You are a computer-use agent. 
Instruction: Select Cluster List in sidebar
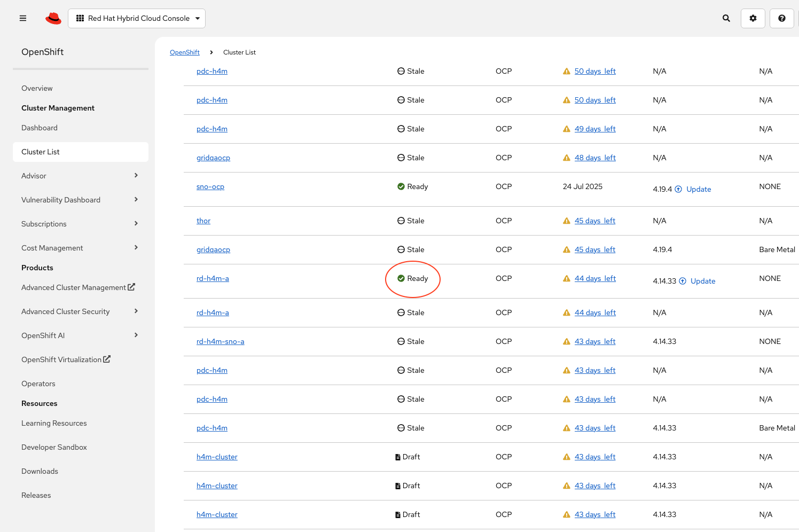[x=41, y=152]
